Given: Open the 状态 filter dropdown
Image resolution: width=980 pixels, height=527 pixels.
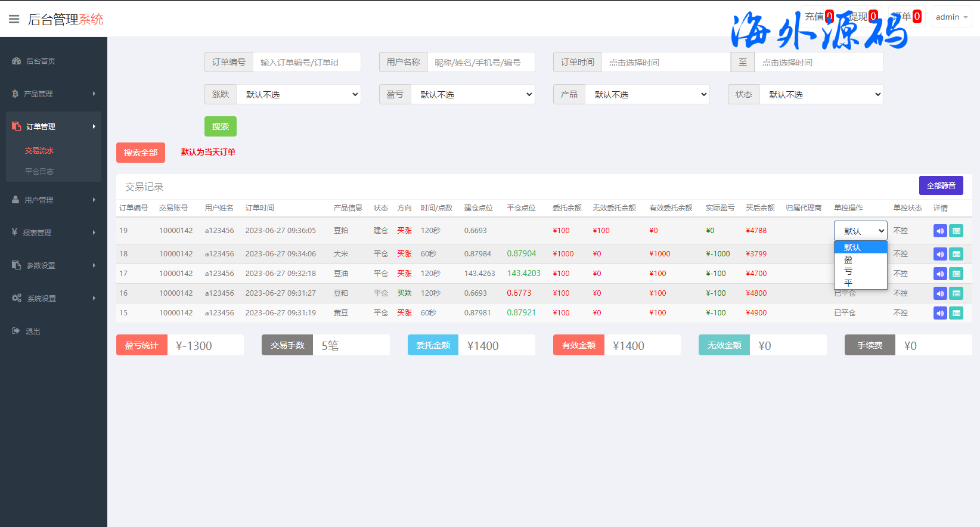Looking at the screenshot, I should point(821,94).
